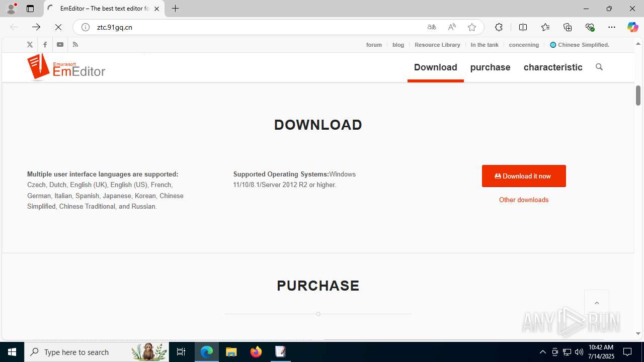Click the Download it now button
Screen dimensions: 644x362
click(x=524, y=176)
